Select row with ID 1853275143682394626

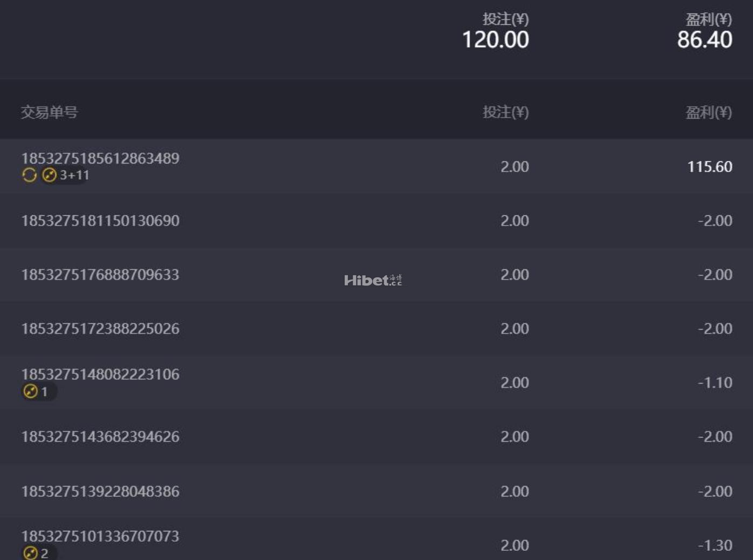[100, 436]
